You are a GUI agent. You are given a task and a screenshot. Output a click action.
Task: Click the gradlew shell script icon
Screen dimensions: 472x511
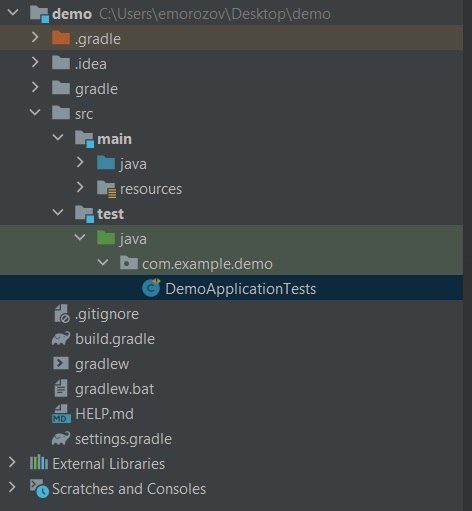[x=61, y=363]
